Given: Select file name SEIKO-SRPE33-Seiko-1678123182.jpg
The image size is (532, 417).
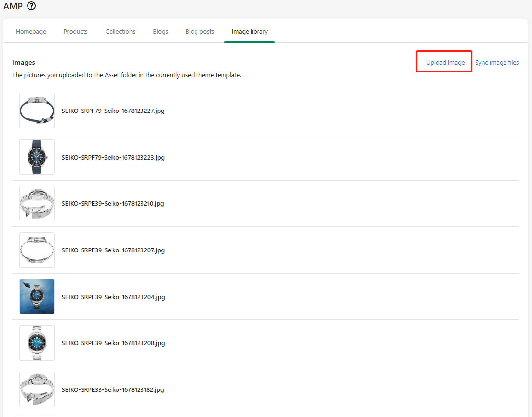Looking at the screenshot, I should (112, 389).
